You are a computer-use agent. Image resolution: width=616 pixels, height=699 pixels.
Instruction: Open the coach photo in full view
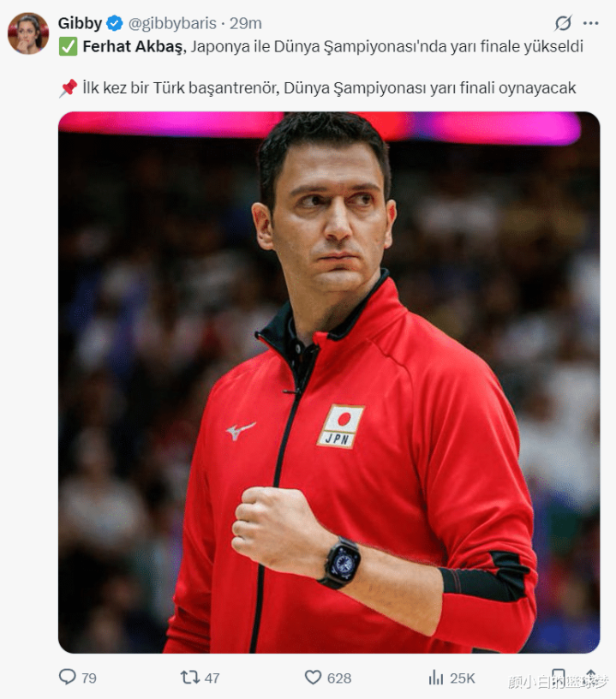[x=329, y=383]
